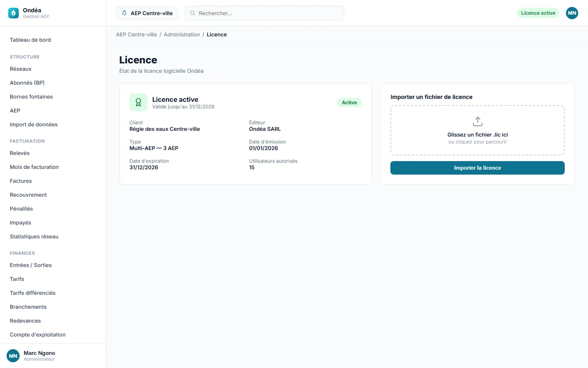This screenshot has width=588, height=368.
Task: Click the authorized users value 15
Action: click(x=252, y=168)
